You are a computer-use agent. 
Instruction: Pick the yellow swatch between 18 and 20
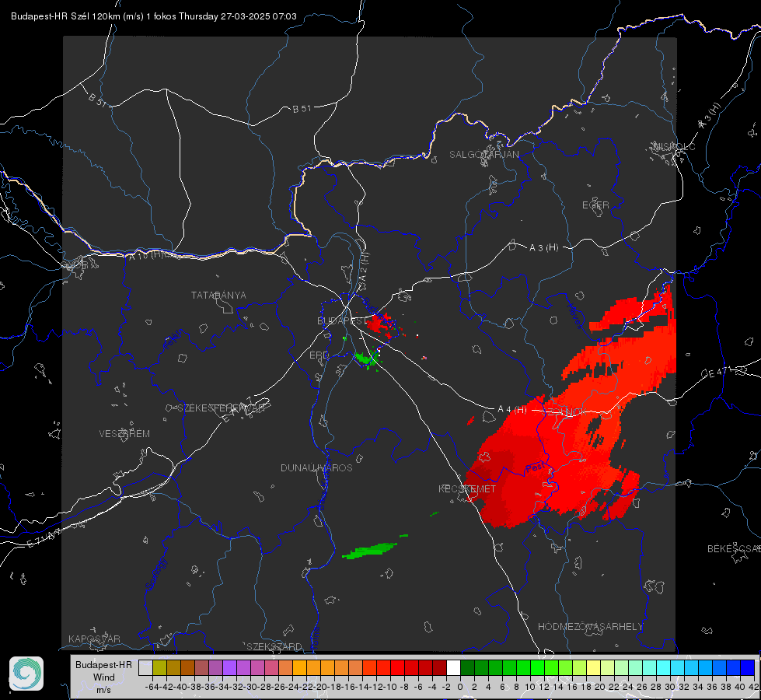[593, 667]
